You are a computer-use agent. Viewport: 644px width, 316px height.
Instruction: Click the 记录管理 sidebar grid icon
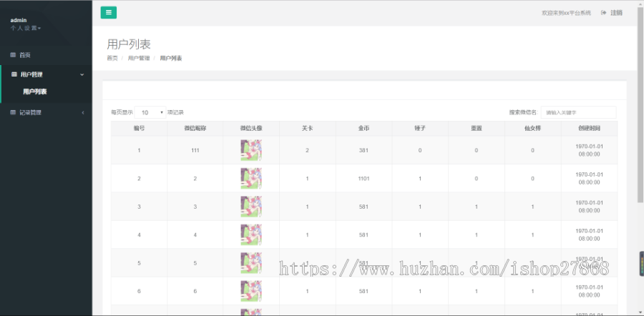(13, 112)
